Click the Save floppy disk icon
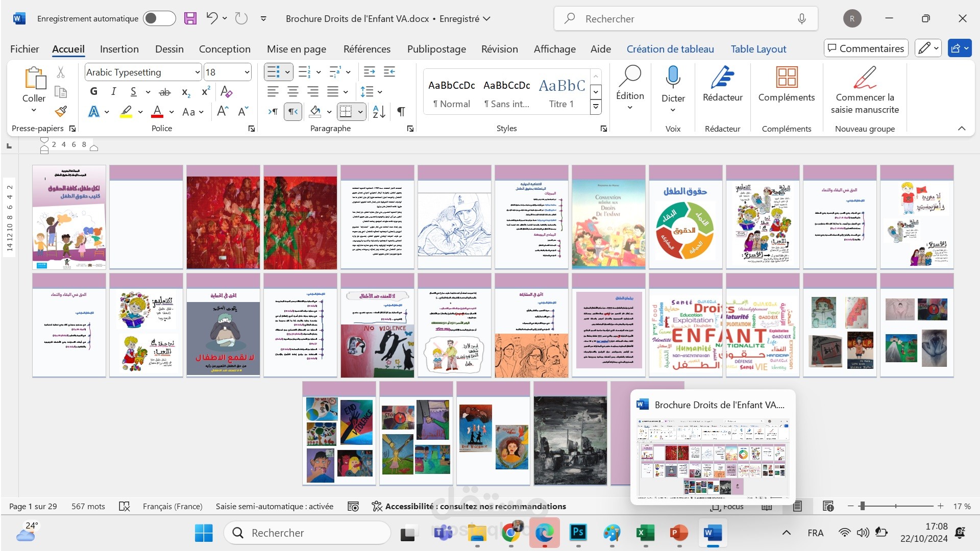The image size is (980, 551). [x=190, y=18]
